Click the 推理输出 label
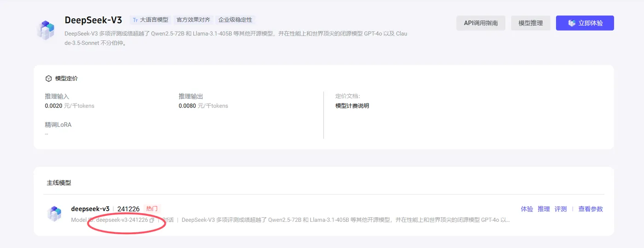 [191, 96]
